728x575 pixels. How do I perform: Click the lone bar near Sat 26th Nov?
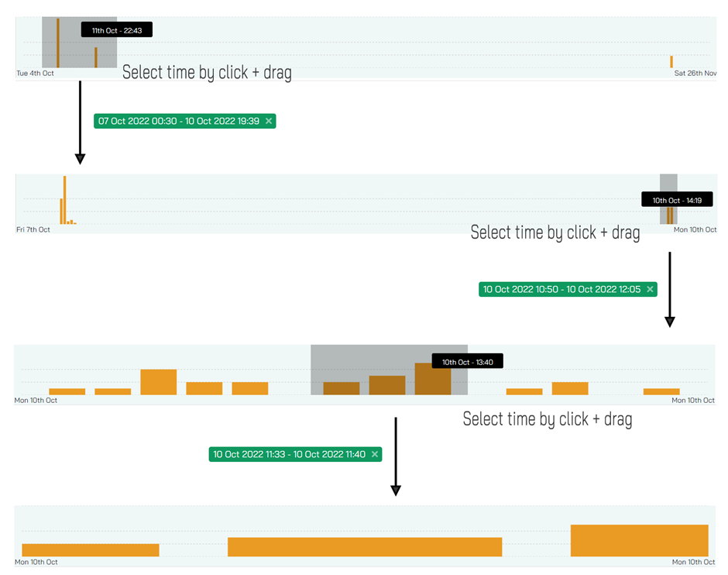(671, 62)
